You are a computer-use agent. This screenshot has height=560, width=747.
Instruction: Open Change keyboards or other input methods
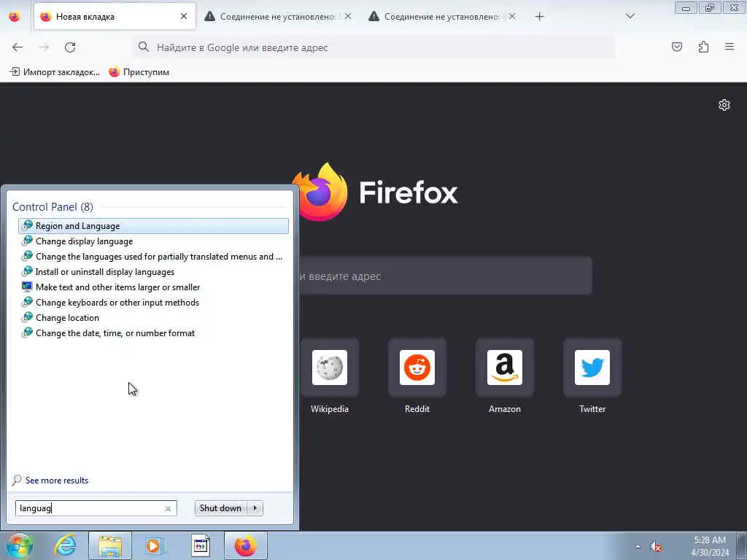click(x=153, y=302)
